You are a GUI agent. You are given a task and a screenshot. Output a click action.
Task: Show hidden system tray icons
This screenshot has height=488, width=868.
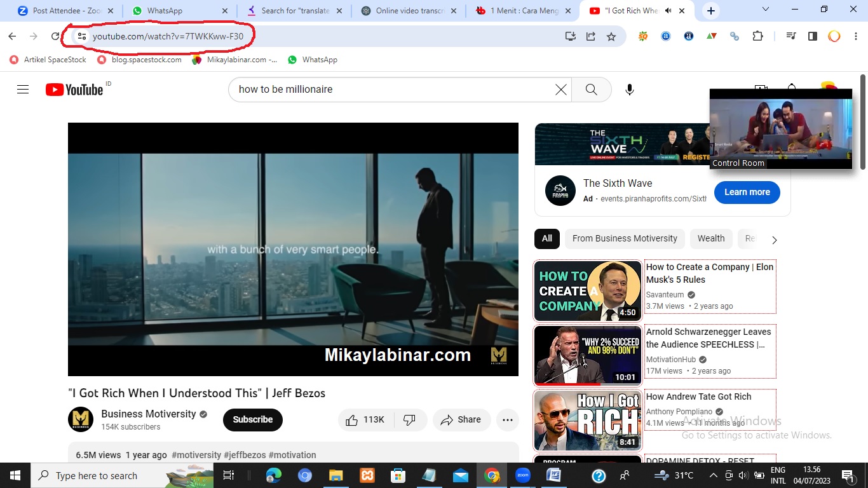(713, 475)
